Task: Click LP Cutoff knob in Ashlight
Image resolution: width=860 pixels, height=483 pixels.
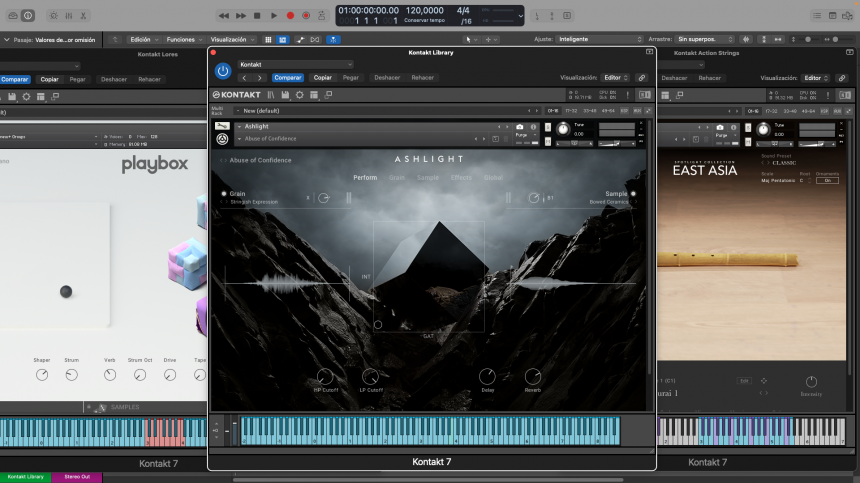Action: (371, 377)
